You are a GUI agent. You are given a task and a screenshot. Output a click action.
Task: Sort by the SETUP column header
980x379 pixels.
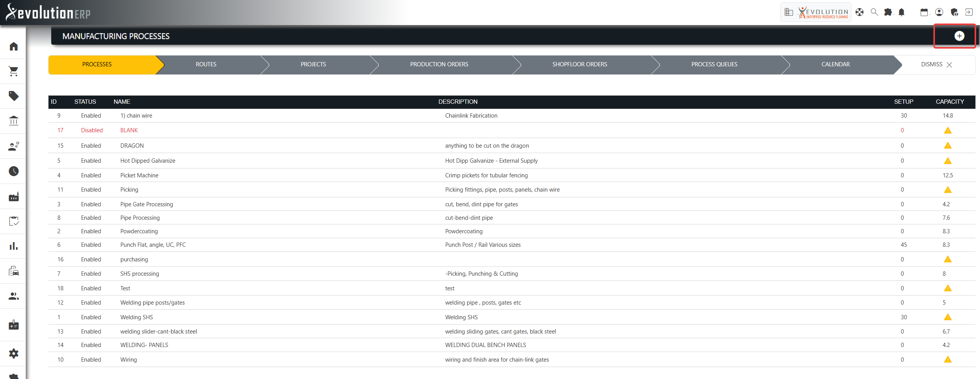903,102
